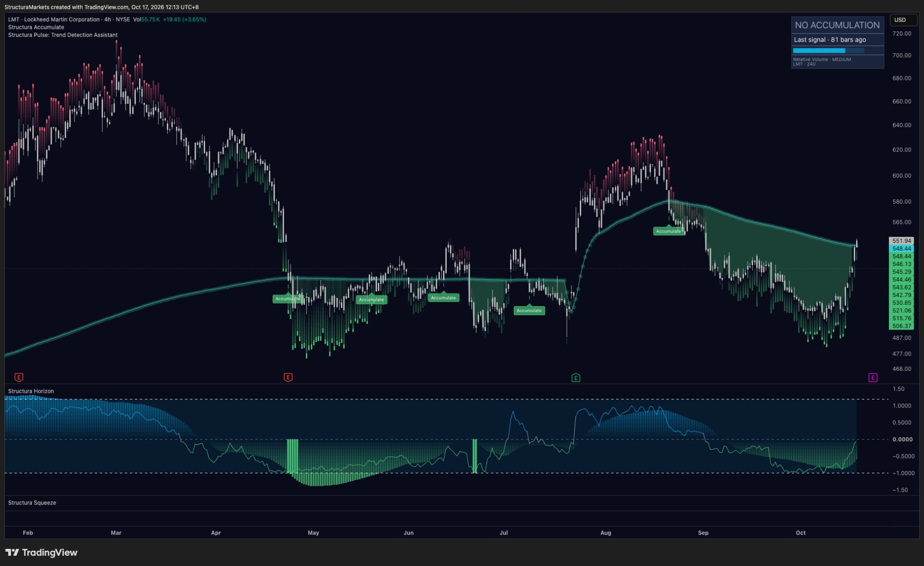Click the 0.0000 Horizon scale label
924x566 pixels.
click(902, 440)
